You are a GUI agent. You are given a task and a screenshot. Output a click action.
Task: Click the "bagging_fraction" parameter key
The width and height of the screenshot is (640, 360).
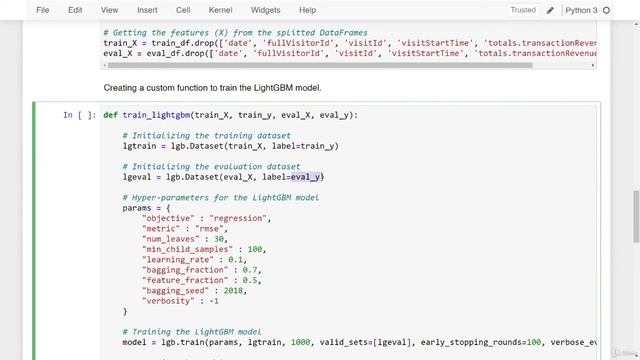click(x=185, y=270)
